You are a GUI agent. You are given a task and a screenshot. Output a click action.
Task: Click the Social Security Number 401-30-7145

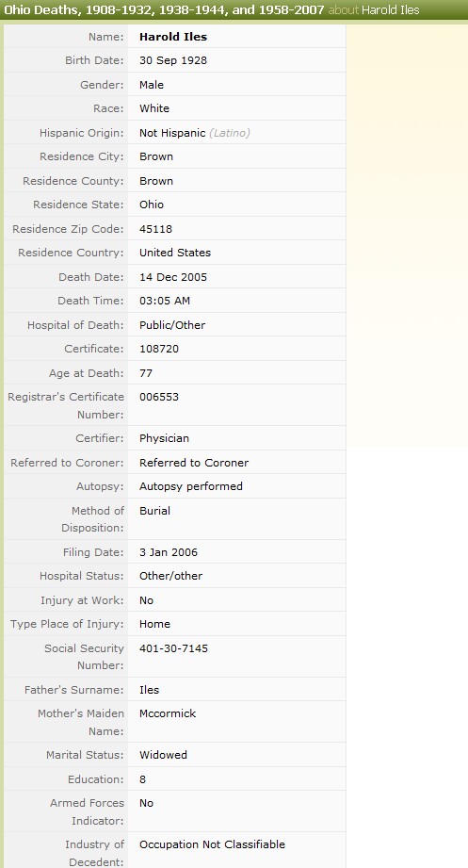click(173, 648)
